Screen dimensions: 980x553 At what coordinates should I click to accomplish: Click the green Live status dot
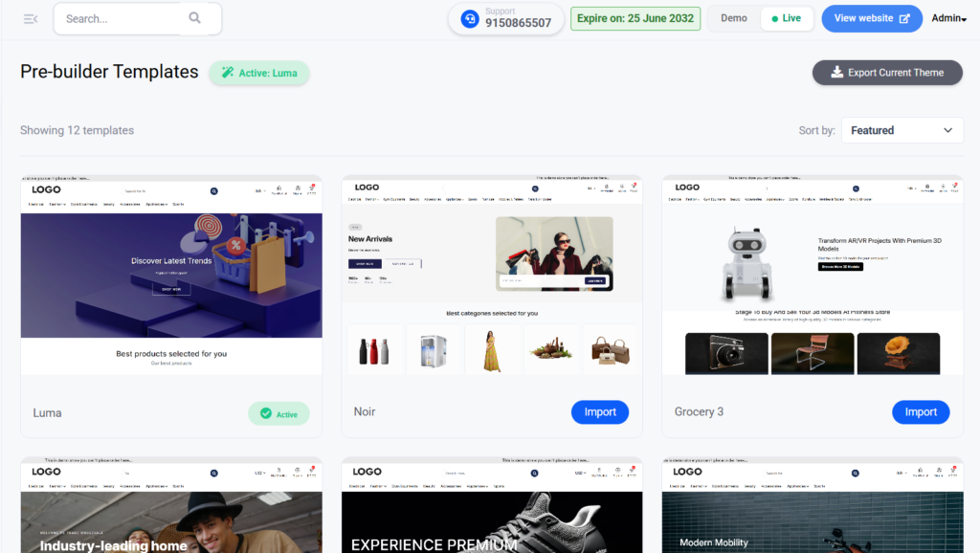pyautogui.click(x=775, y=19)
